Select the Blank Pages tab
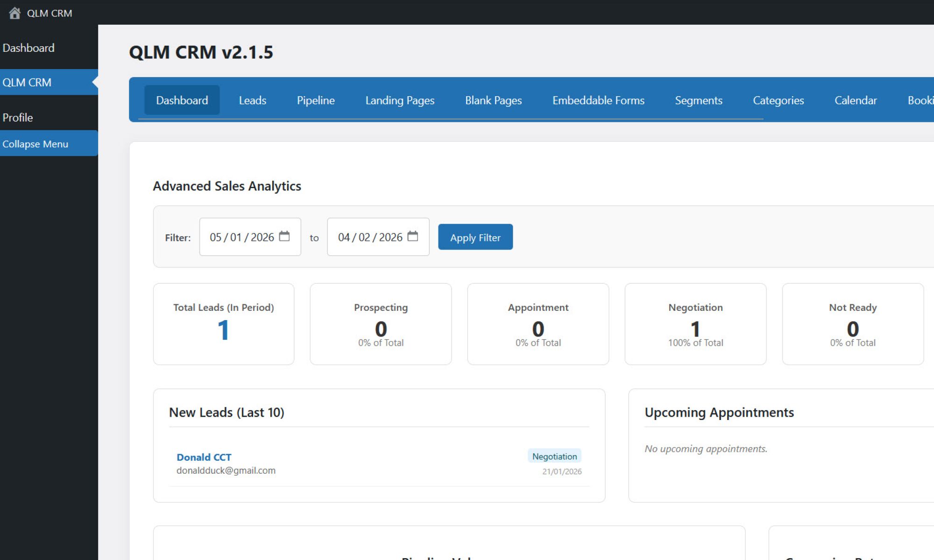Screen dimensions: 934x560 coord(493,100)
